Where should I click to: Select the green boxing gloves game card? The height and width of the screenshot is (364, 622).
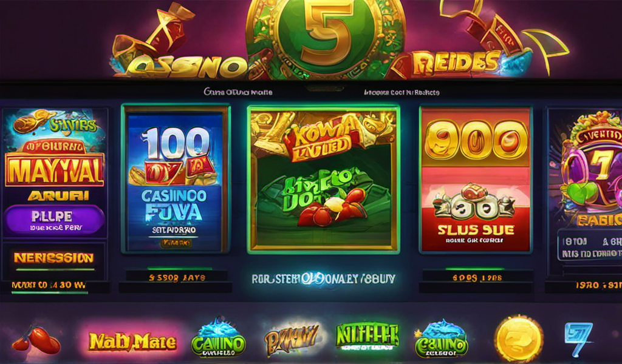pyautogui.click(x=323, y=180)
